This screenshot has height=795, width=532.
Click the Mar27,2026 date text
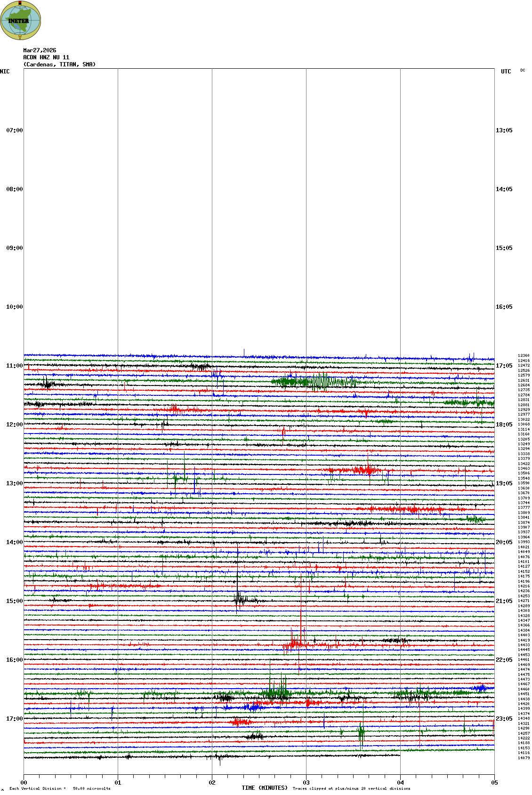tap(40, 50)
